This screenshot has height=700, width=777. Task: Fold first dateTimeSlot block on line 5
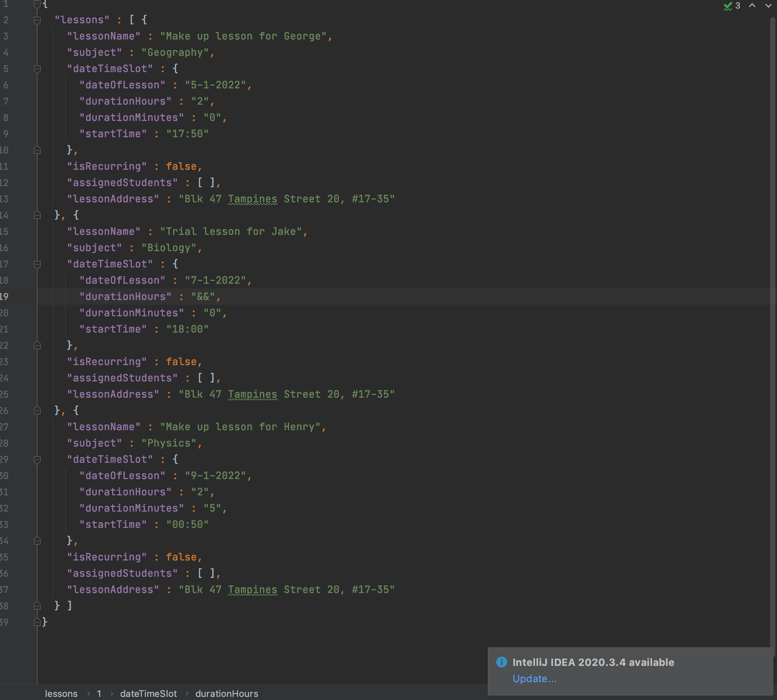click(x=37, y=69)
